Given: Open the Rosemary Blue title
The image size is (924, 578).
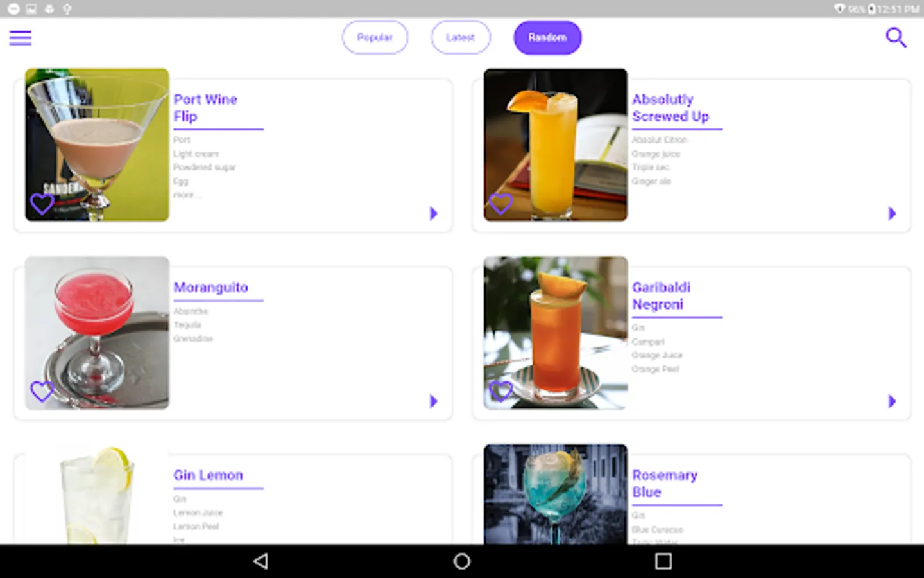Looking at the screenshot, I should point(665,484).
